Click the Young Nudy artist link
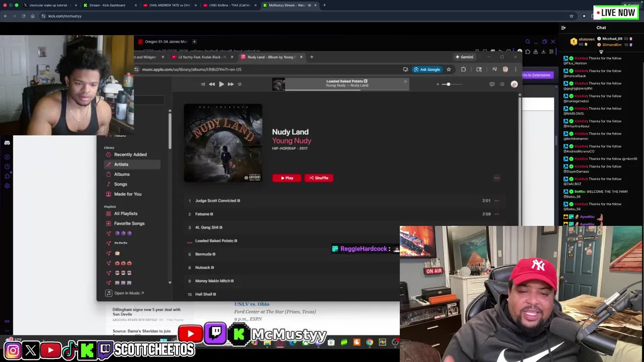This screenshot has width=644, height=362. 291,141
